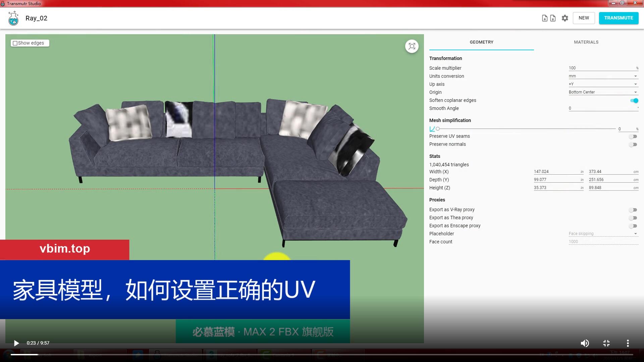Switch to the Materials tab
Image resolution: width=644 pixels, height=362 pixels.
pyautogui.click(x=586, y=42)
